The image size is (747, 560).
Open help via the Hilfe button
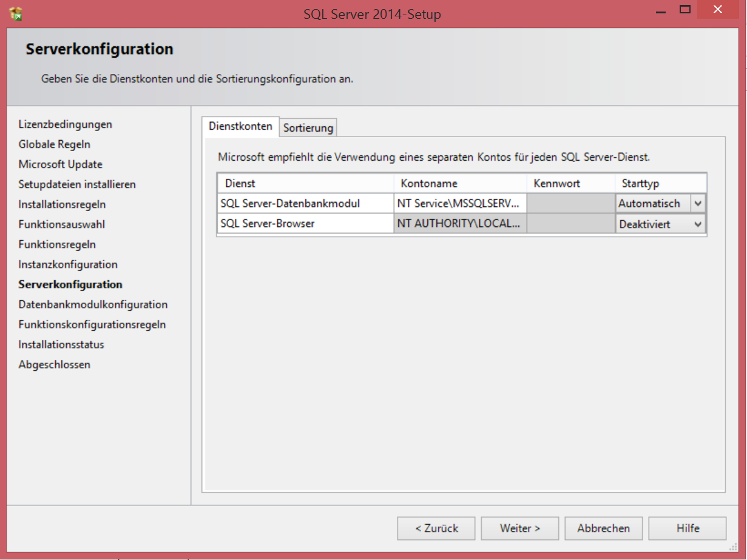click(x=688, y=528)
